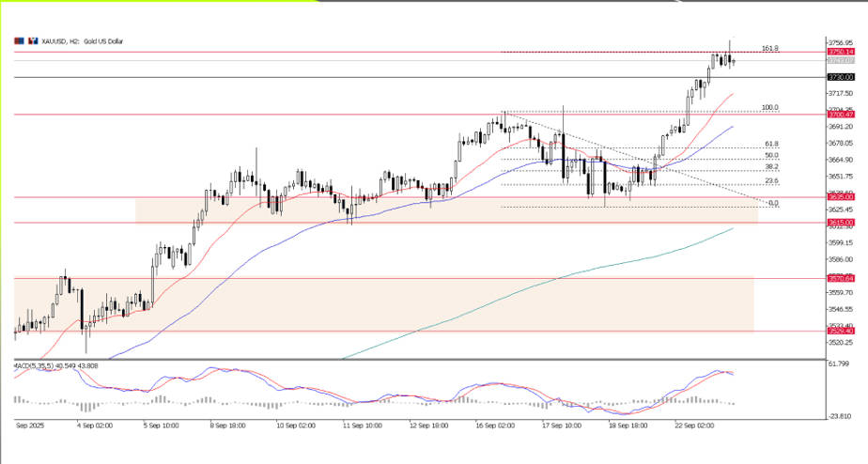Image resolution: width=868 pixels, height=464 pixels.
Task: Select the 3750.14 red price label
Action: (x=840, y=52)
